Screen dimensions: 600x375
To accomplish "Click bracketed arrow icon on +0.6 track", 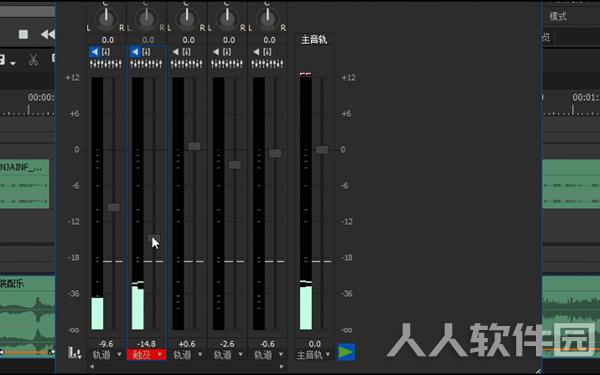I will click(187, 52).
